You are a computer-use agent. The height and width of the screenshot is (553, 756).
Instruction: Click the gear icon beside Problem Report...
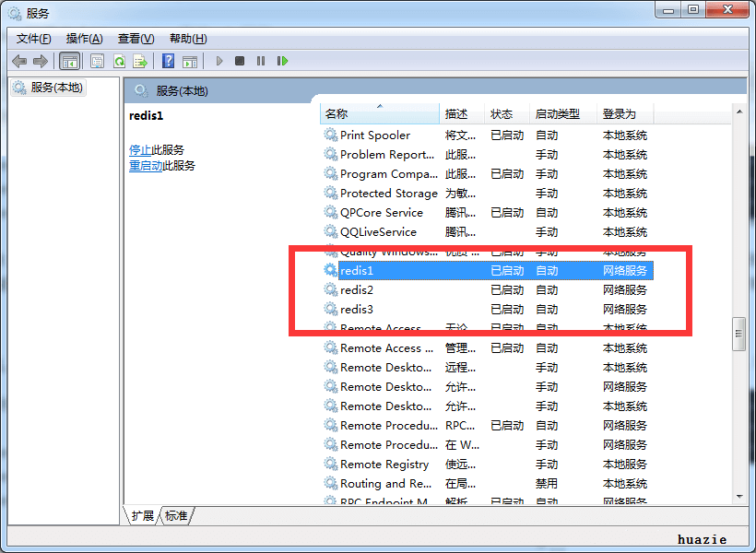330,154
